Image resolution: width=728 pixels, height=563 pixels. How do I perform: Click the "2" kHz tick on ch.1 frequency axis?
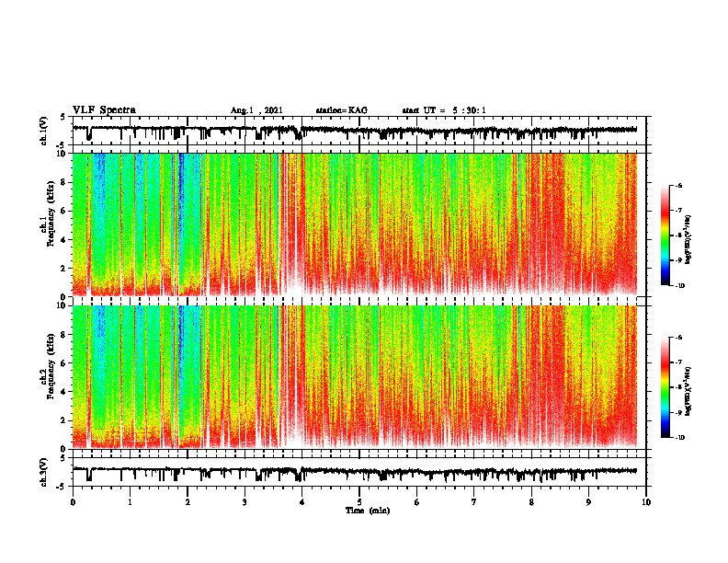pos(64,268)
